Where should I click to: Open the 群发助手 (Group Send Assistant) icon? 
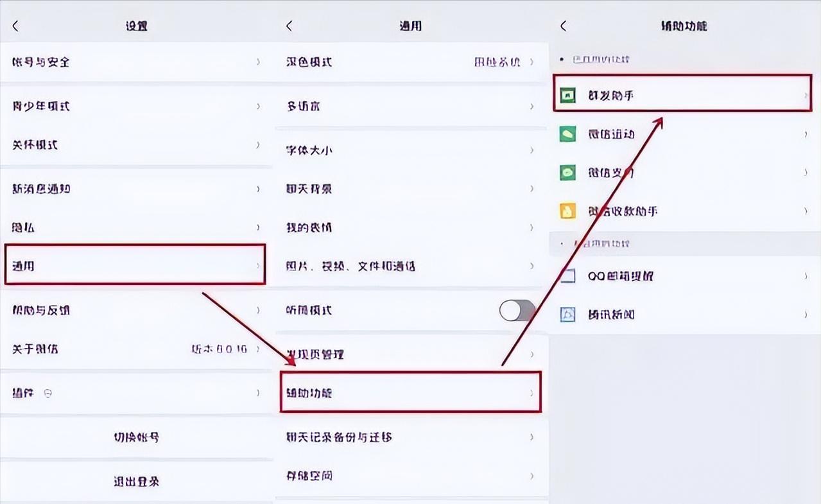click(567, 92)
